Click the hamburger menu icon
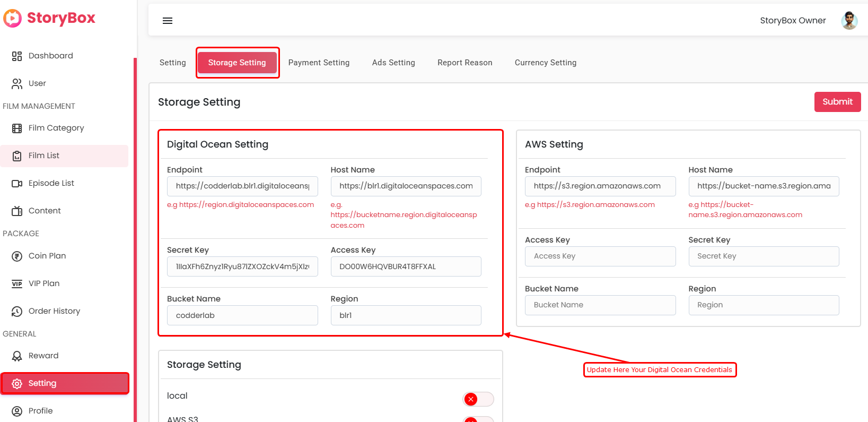 point(168,21)
